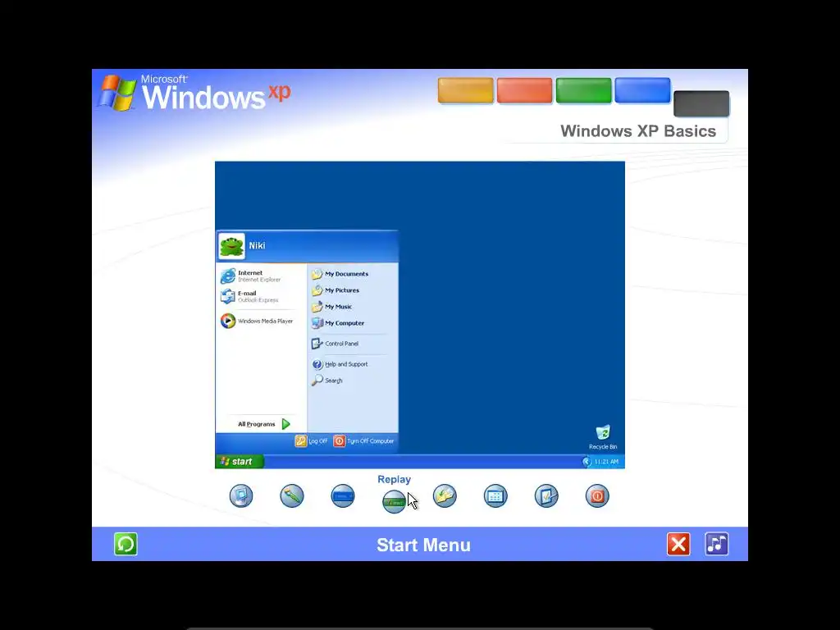
Task: Click the folder files topic icon
Action: tap(445, 495)
